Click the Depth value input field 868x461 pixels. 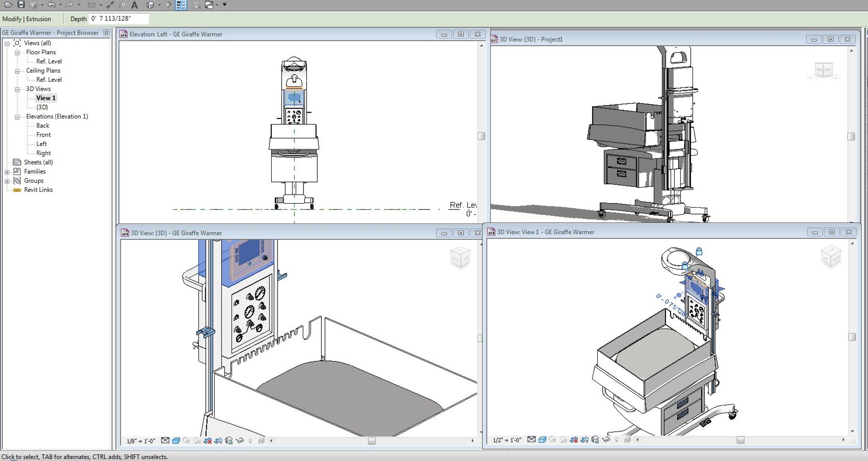tap(119, 19)
